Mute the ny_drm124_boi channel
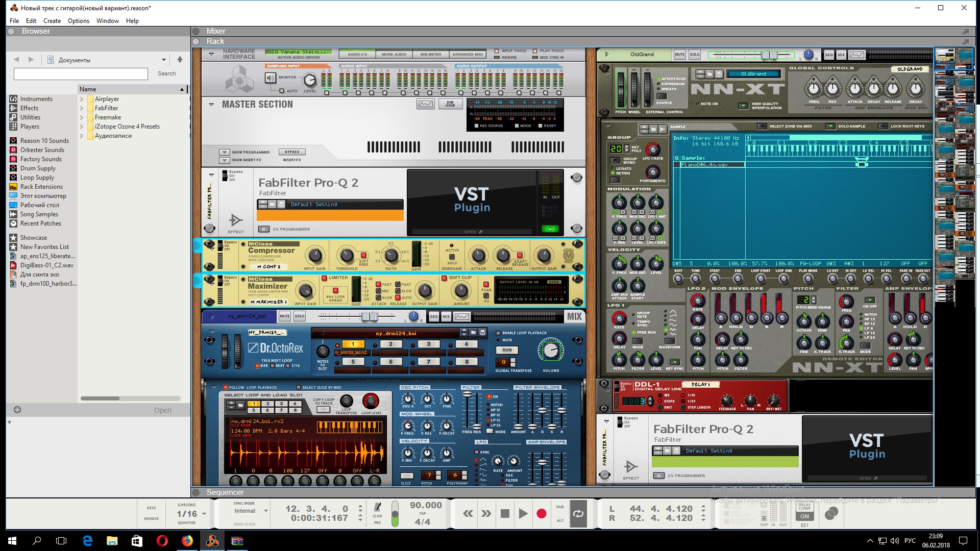Screen dimensions: 980x551 point(285,316)
